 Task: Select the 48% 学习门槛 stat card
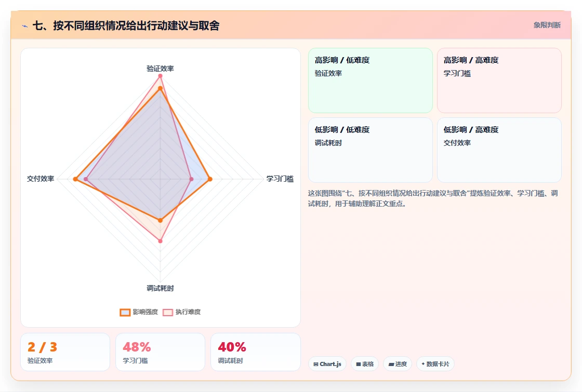(161, 352)
